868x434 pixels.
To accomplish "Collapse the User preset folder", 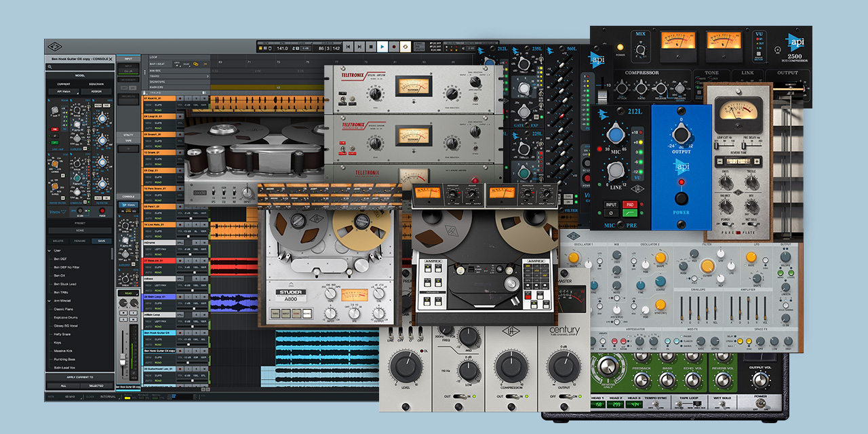I will (x=50, y=251).
